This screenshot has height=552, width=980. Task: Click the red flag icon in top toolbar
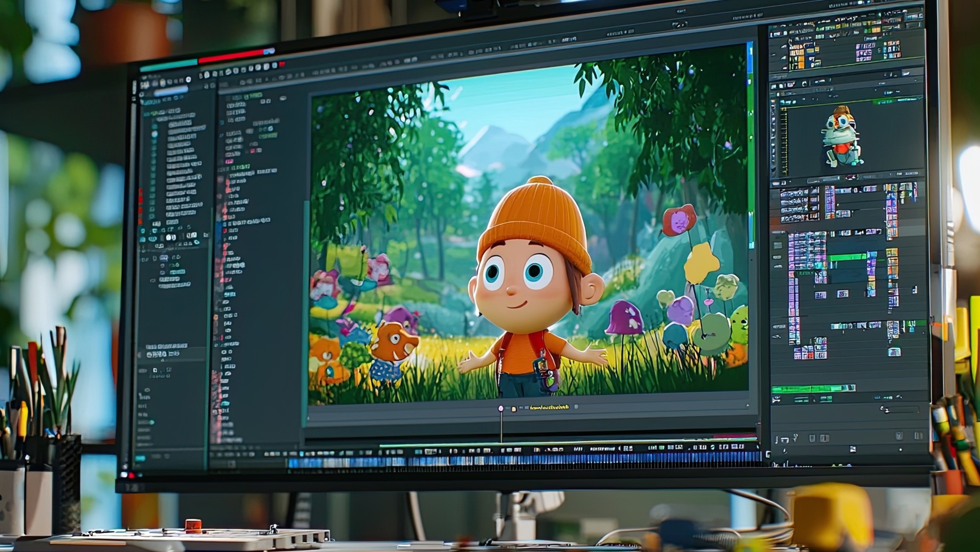[282, 64]
